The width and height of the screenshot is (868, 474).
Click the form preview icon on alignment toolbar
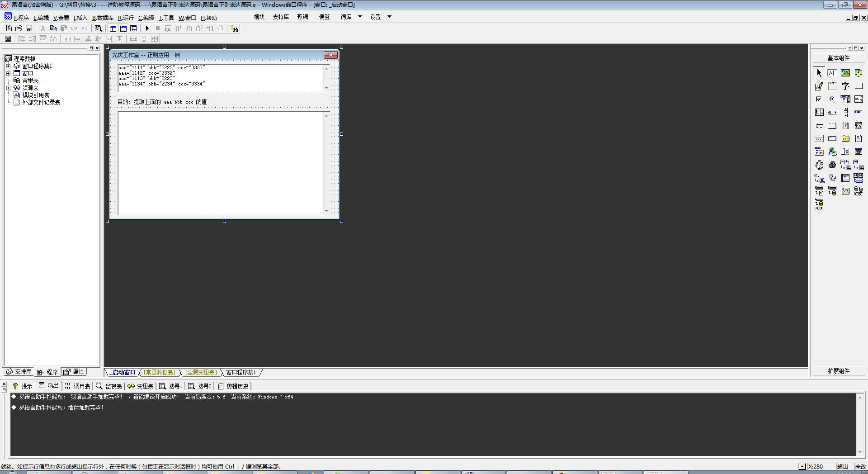pos(8,39)
